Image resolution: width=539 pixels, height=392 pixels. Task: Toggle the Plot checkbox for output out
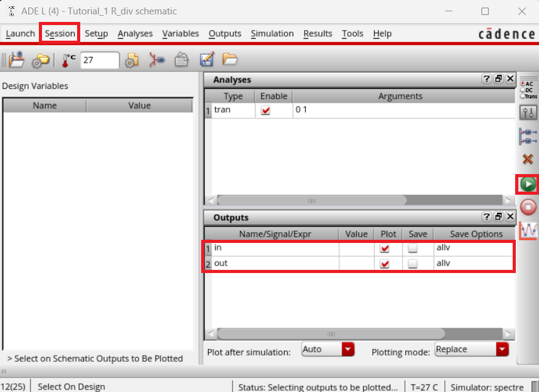385,264
